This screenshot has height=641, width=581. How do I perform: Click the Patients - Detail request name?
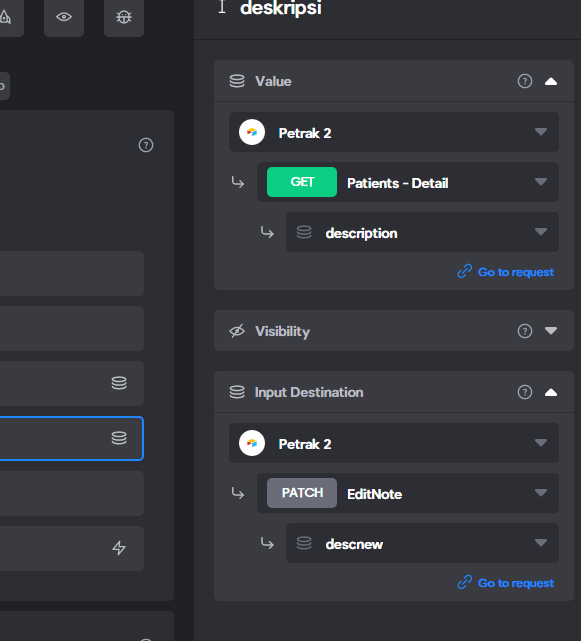(397, 183)
